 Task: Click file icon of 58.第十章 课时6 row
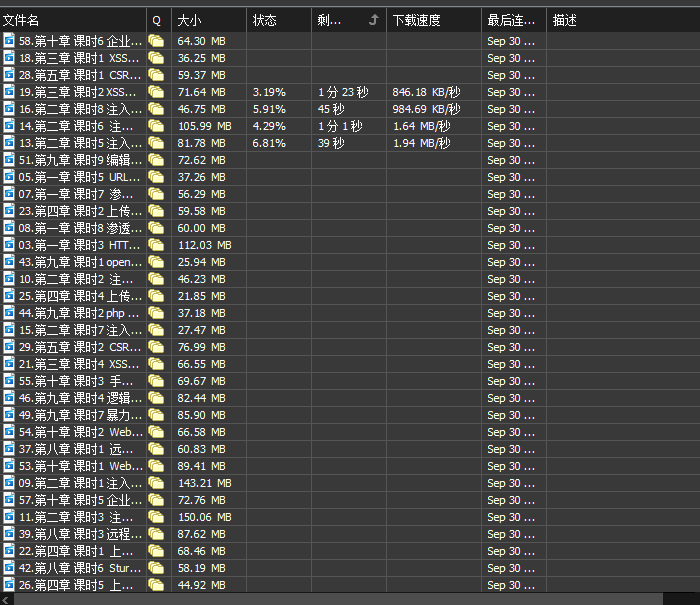pos(9,41)
